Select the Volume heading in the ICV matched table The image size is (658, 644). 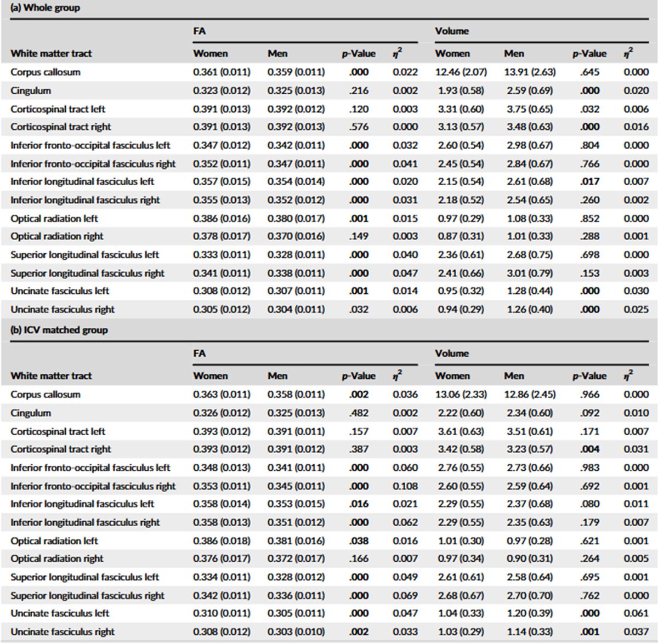(452, 354)
